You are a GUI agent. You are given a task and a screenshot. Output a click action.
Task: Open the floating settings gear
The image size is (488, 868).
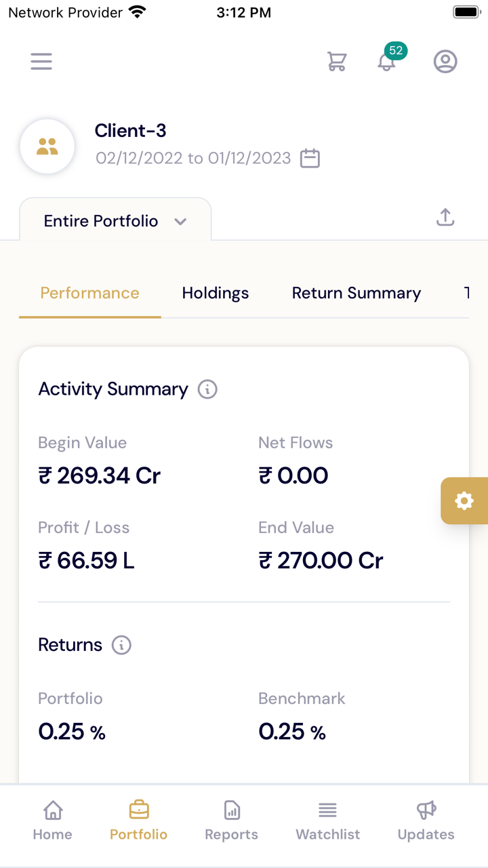coord(464,501)
